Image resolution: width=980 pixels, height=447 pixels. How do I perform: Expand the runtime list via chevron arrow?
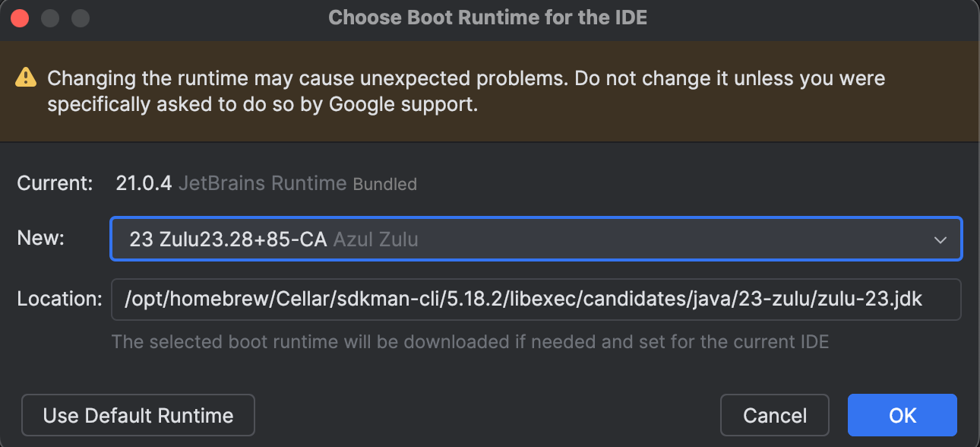click(940, 240)
